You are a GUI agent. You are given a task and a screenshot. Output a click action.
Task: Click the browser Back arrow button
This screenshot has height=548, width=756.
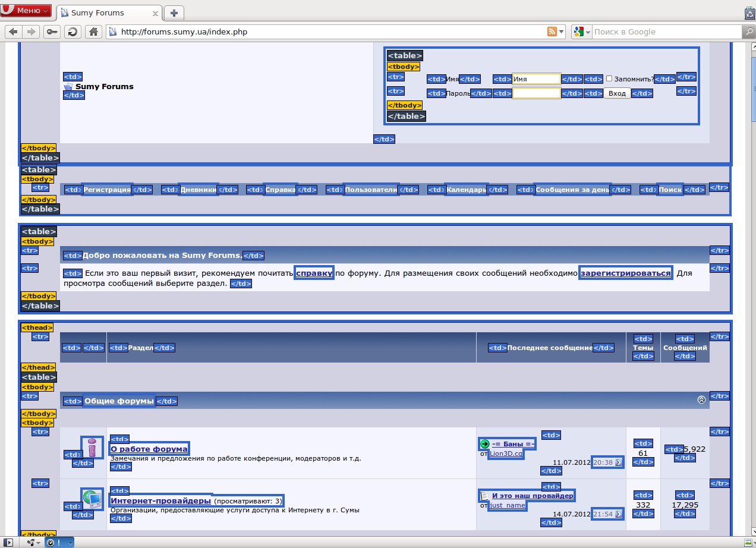(x=13, y=32)
